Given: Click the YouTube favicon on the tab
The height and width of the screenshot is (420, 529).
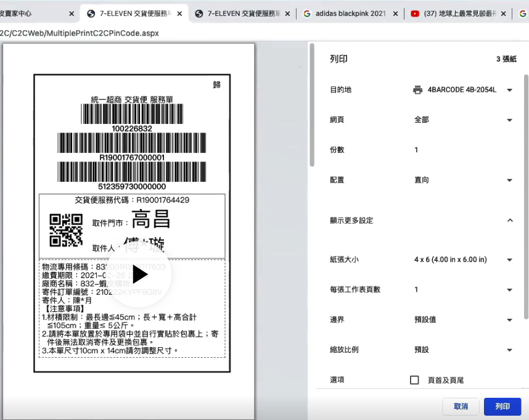Looking at the screenshot, I should (415, 14).
